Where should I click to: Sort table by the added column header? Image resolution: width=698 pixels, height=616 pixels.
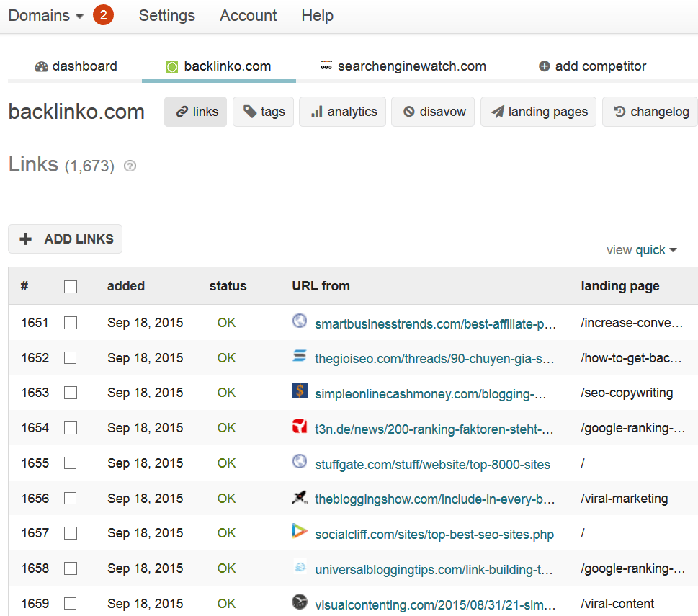126,286
